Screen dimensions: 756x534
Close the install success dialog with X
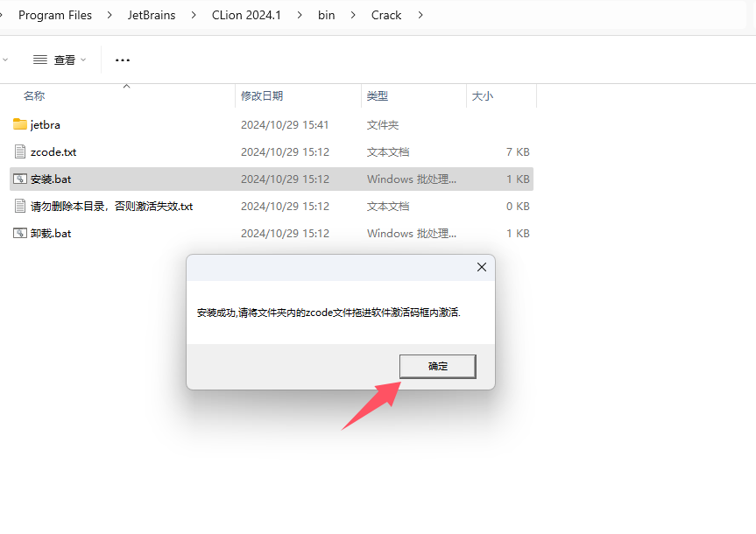(x=481, y=267)
